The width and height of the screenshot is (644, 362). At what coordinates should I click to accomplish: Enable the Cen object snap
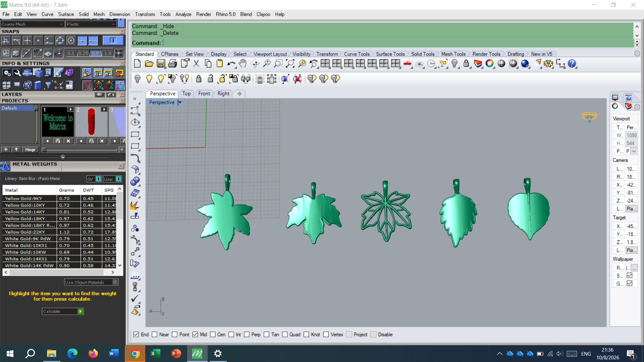(213, 335)
